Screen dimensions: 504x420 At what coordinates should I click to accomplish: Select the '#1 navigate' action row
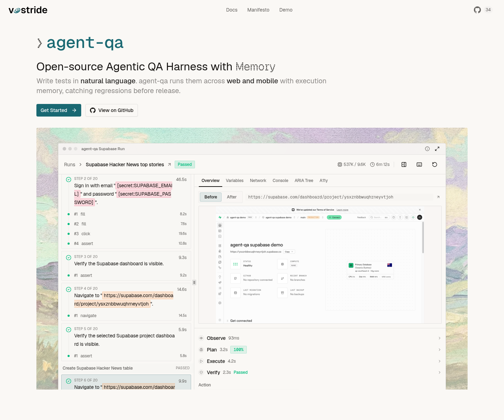126,316
